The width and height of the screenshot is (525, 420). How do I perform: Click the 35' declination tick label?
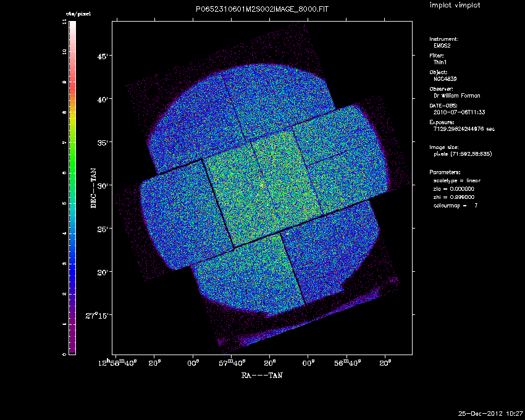pos(103,143)
